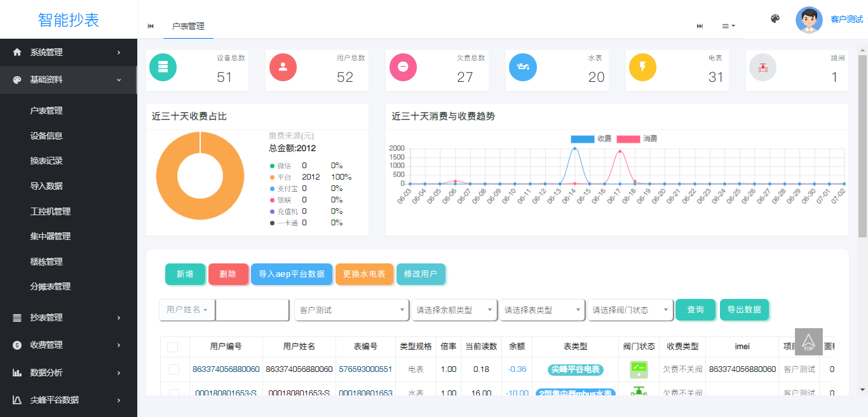The width and height of the screenshot is (868, 417).
Task: Open the 请选择余额类型 dropdown
Action: [x=454, y=310]
